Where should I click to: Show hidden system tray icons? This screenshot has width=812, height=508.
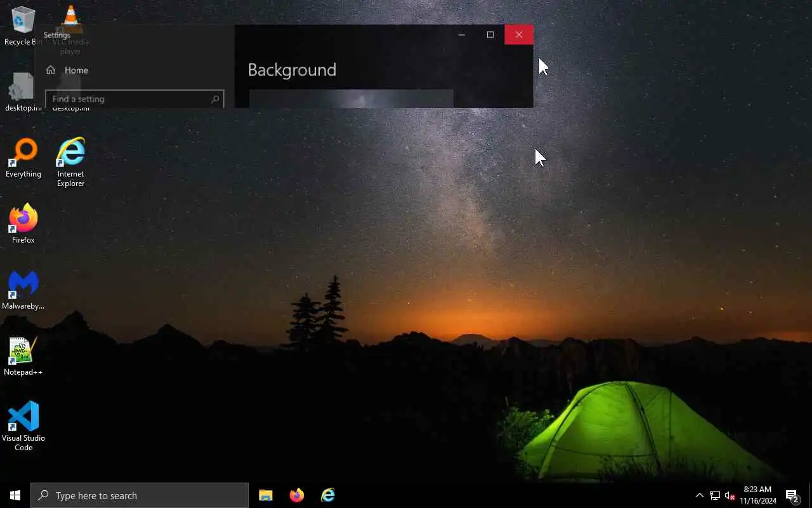[700, 495]
